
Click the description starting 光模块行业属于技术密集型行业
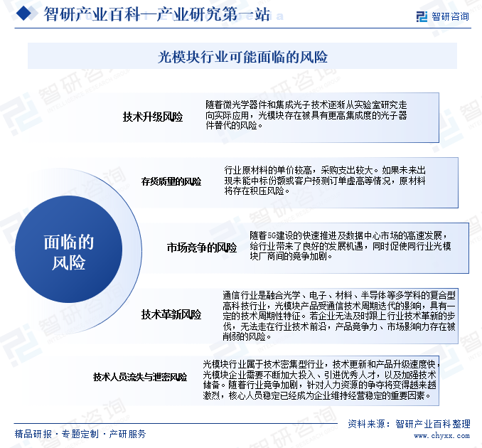click(x=320, y=380)
